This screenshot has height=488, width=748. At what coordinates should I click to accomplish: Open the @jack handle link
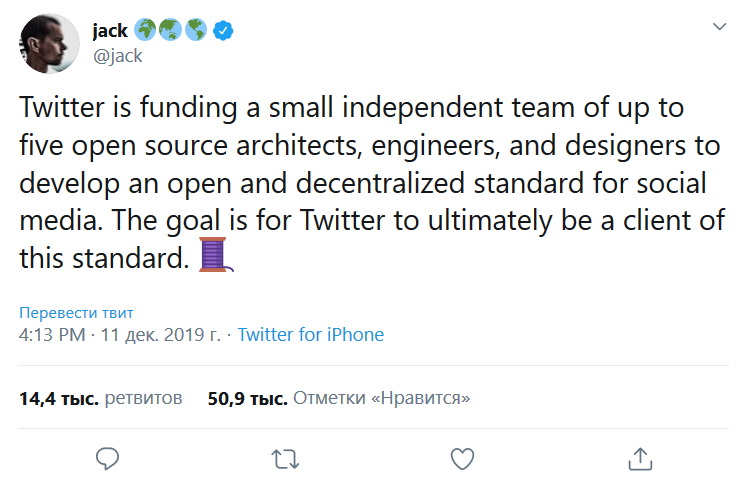(118, 56)
